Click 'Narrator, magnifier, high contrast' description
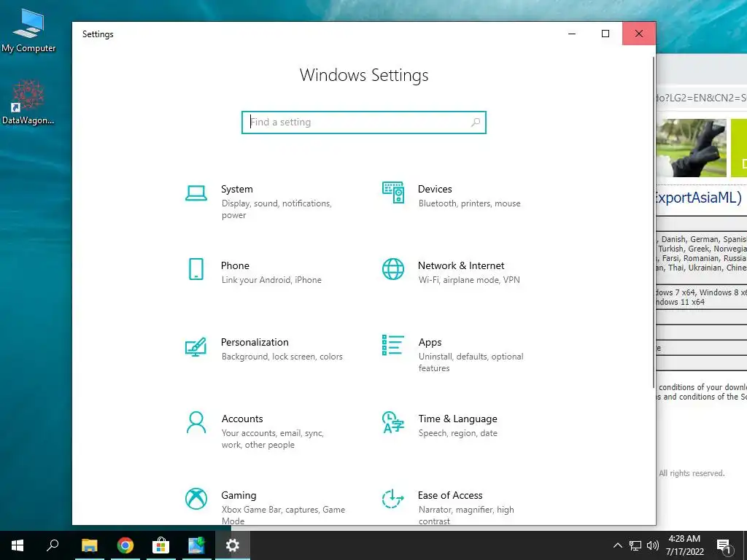The width and height of the screenshot is (747, 560). (466, 516)
